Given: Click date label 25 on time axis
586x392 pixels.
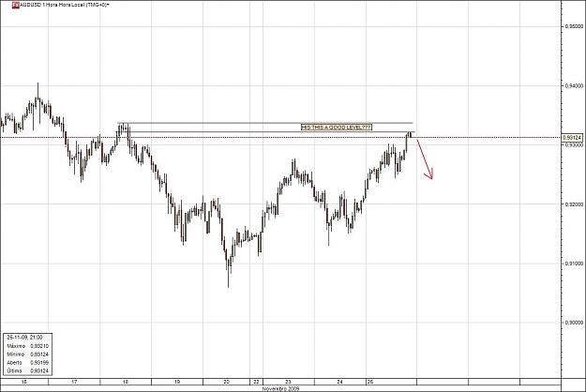Looking at the screenshot, I should pyautogui.click(x=370, y=382).
